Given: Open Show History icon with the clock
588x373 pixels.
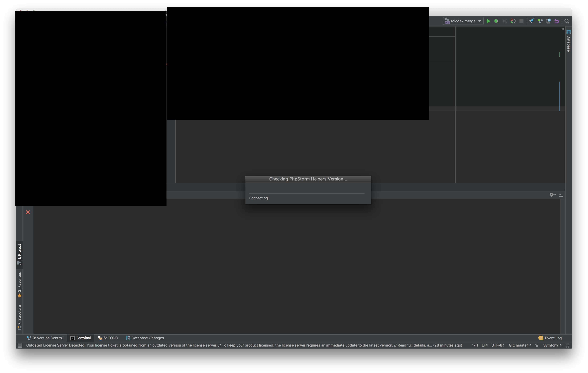Looking at the screenshot, I should click(x=548, y=21).
